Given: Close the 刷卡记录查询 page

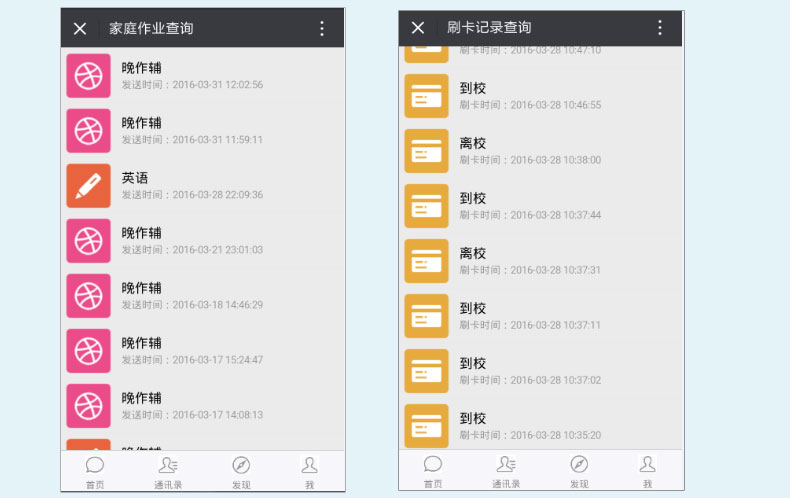Looking at the screenshot, I should point(418,27).
